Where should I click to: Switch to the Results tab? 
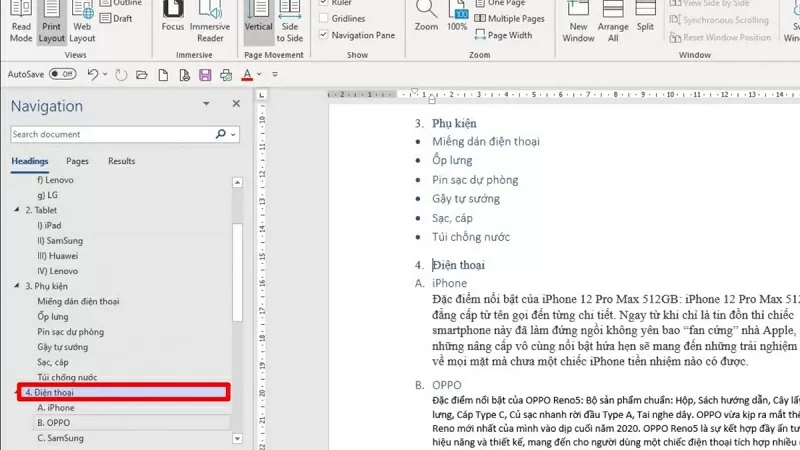point(121,161)
